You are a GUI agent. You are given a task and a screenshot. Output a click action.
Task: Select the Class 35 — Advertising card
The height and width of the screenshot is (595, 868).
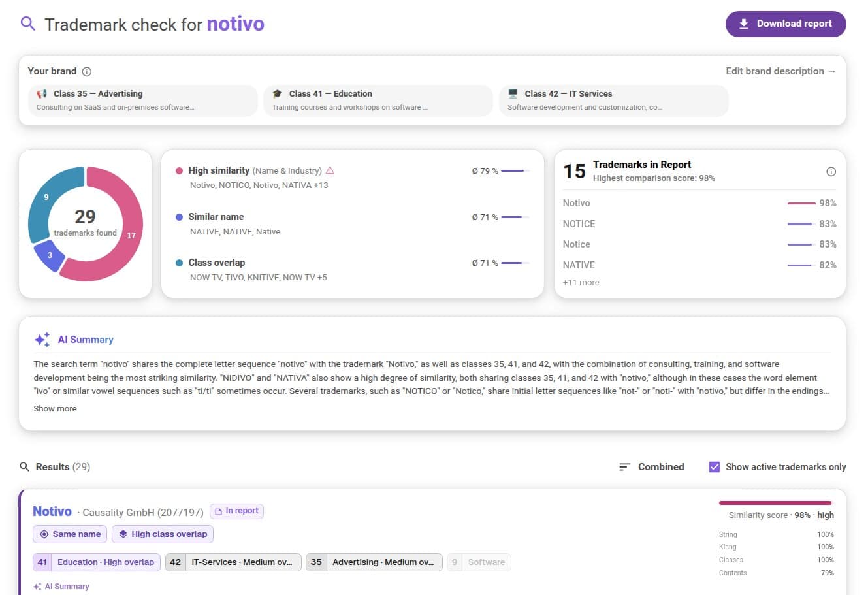(143, 101)
